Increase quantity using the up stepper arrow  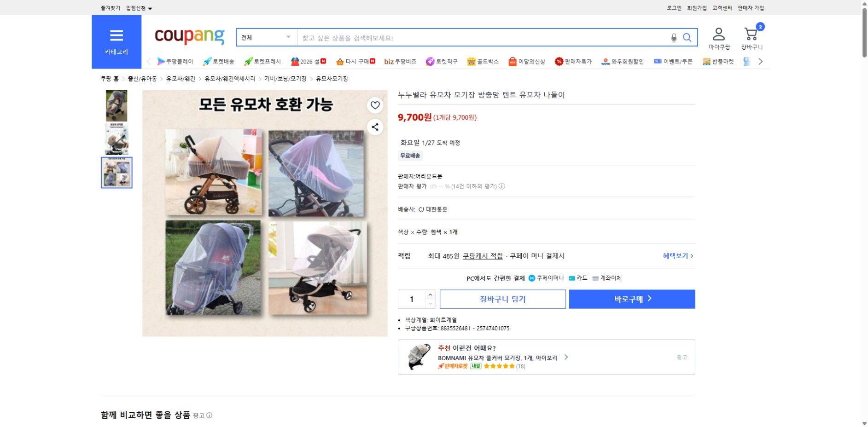tap(430, 294)
